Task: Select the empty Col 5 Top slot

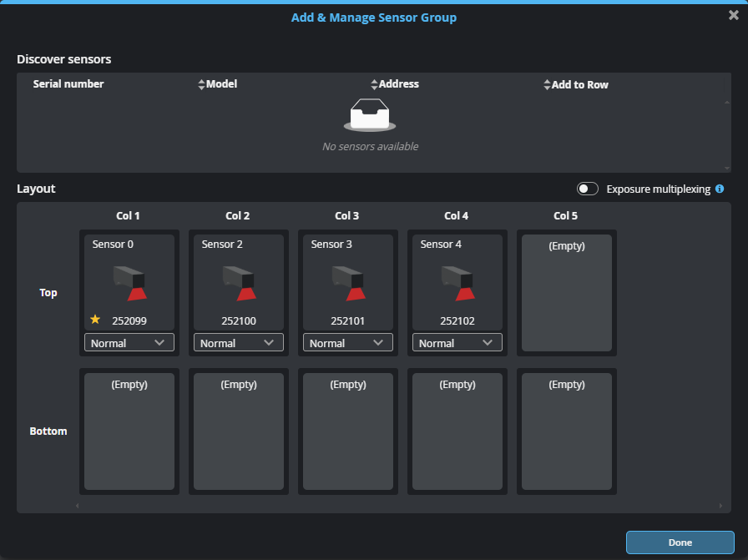Action: [x=567, y=292]
